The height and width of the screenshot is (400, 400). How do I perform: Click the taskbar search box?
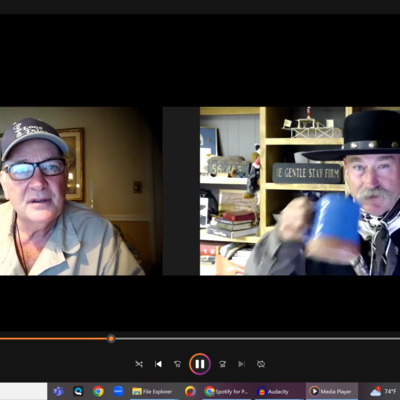tap(23, 391)
